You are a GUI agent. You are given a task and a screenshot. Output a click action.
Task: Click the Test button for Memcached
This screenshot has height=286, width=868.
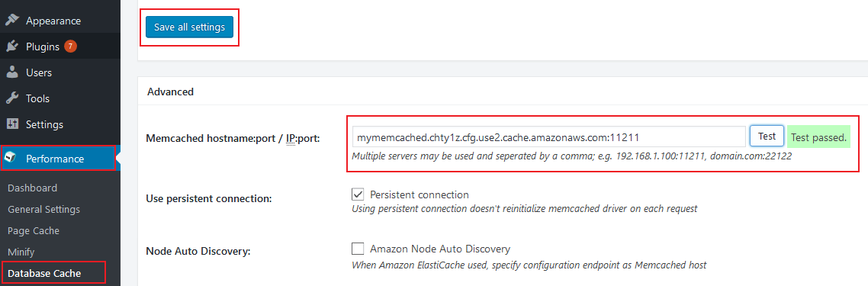pyautogui.click(x=767, y=136)
